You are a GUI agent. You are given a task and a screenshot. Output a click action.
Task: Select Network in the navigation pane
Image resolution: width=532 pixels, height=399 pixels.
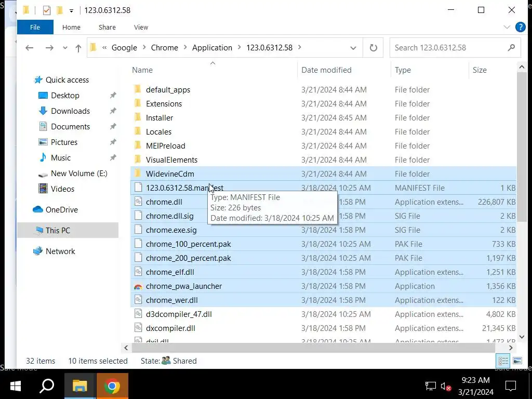[60, 251]
